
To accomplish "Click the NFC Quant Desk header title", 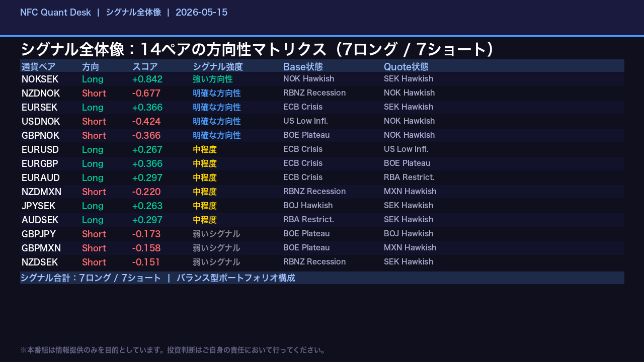I will click(55, 12).
